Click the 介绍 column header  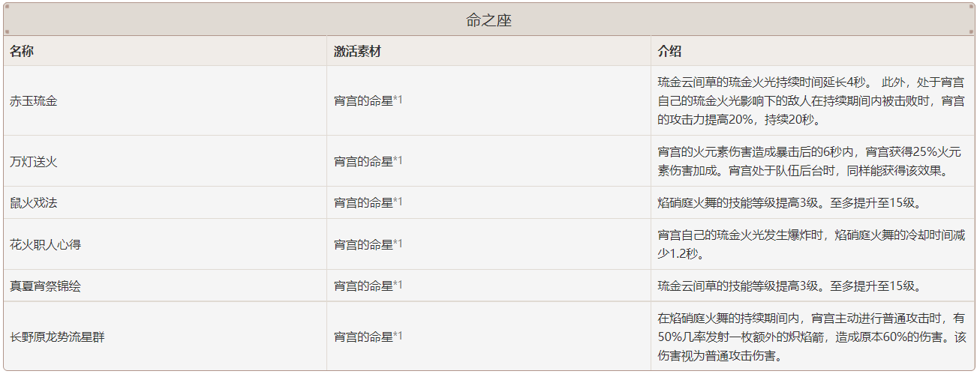click(x=669, y=51)
